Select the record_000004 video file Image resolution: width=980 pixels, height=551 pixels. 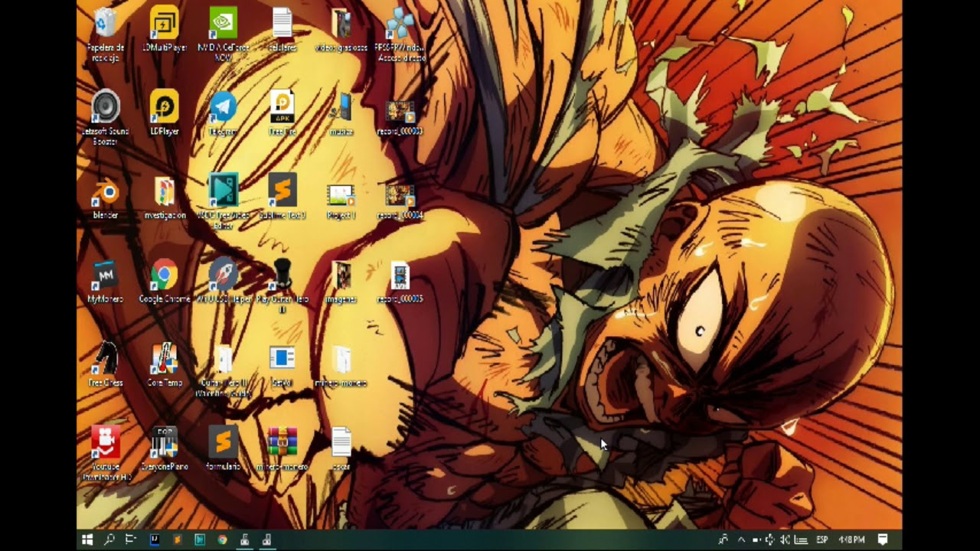[x=400, y=201]
